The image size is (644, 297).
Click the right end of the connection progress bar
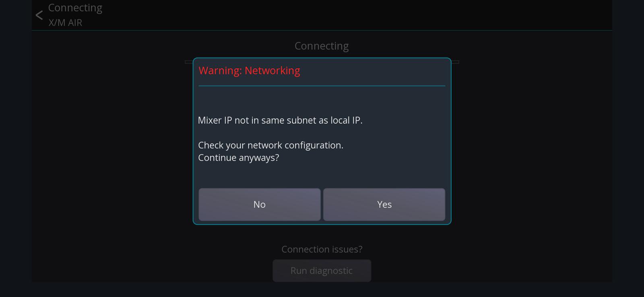(455, 62)
